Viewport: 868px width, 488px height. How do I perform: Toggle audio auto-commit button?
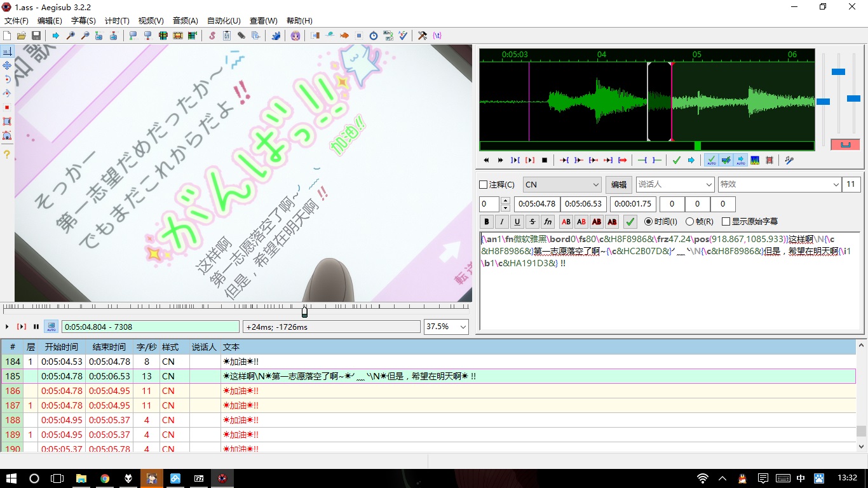tap(712, 160)
